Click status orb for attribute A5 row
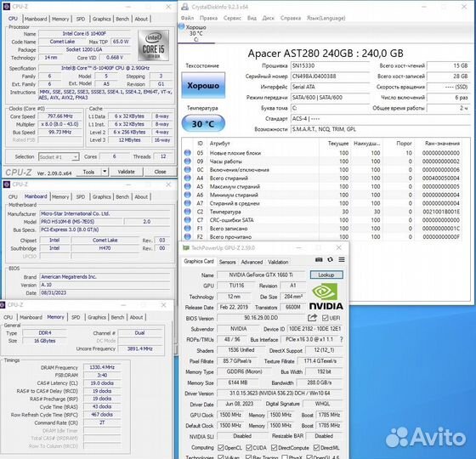This screenshot has height=459, width=476. [187, 186]
